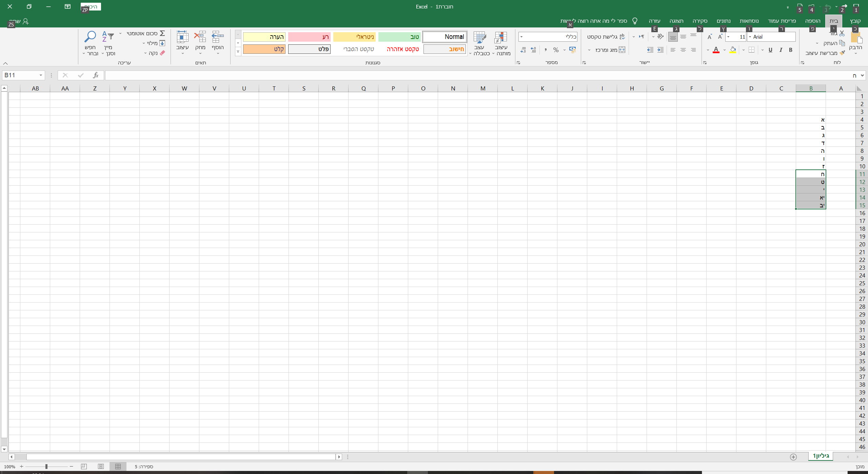This screenshot has height=474, width=868.
Task: Click the Percent Style icon
Action: click(556, 50)
